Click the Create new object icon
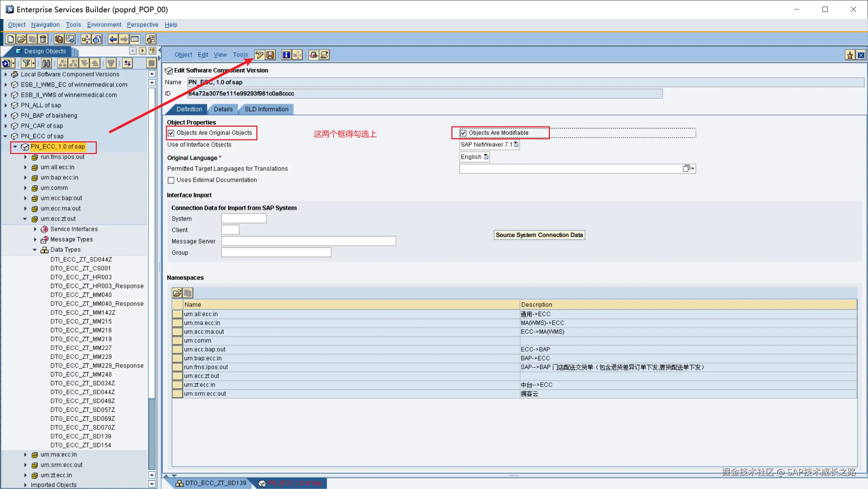Screen dimensions: 868x489 pyautogui.click(x=11, y=39)
